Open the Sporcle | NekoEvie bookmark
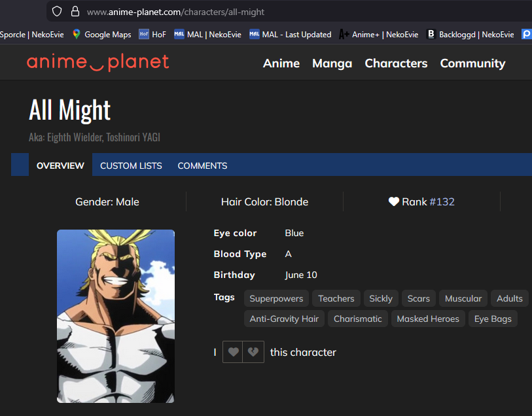Screen dimensions: 532x416 (x=32, y=34)
